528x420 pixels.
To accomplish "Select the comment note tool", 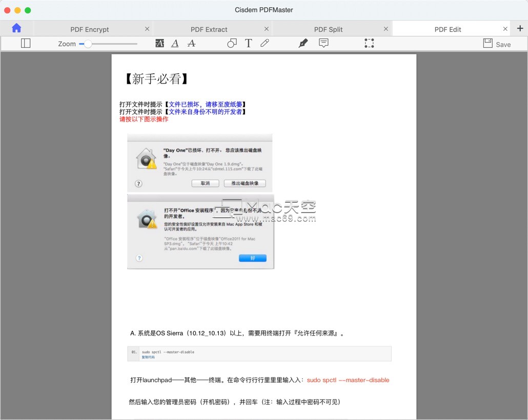I will 323,43.
